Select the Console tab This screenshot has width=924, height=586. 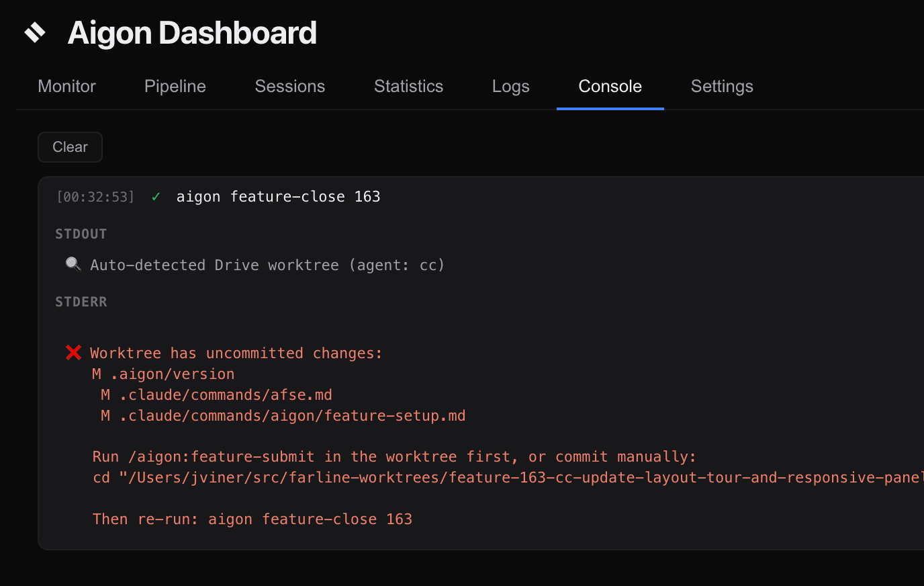click(x=610, y=87)
